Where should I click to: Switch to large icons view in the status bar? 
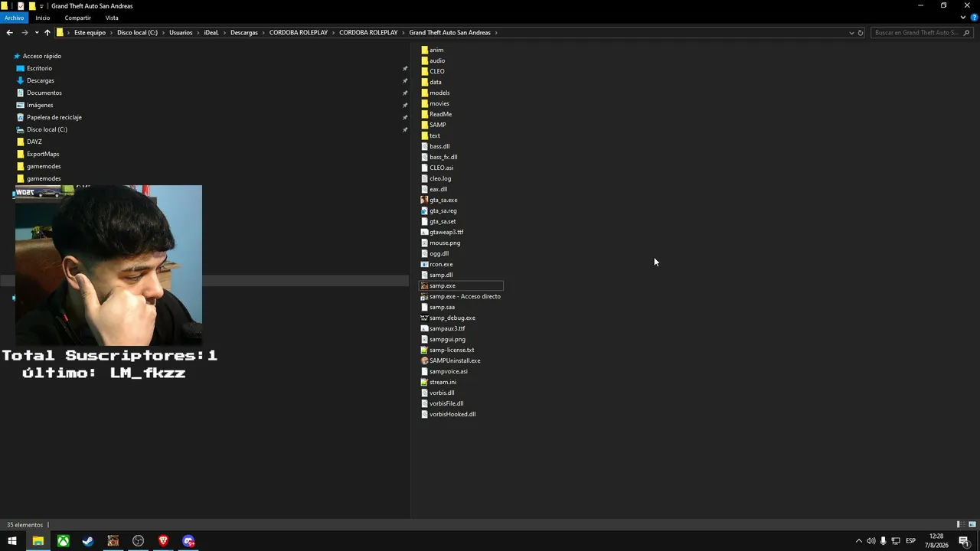972,524
